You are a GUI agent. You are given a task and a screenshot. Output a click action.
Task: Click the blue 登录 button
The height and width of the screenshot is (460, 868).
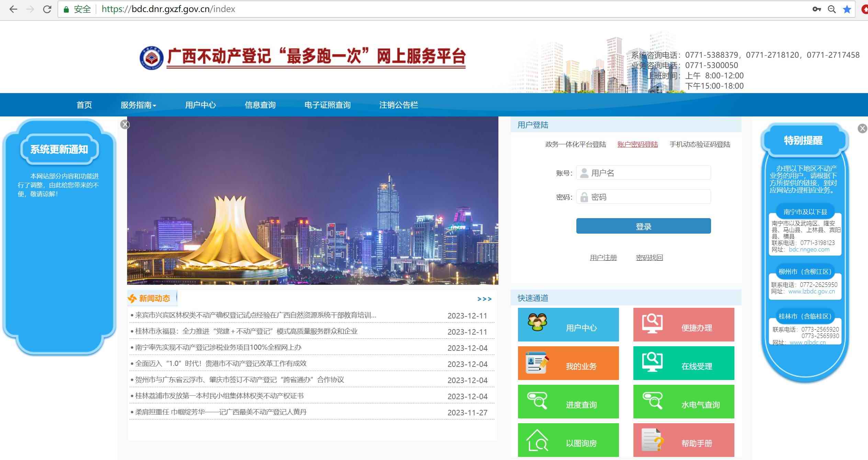pos(643,226)
